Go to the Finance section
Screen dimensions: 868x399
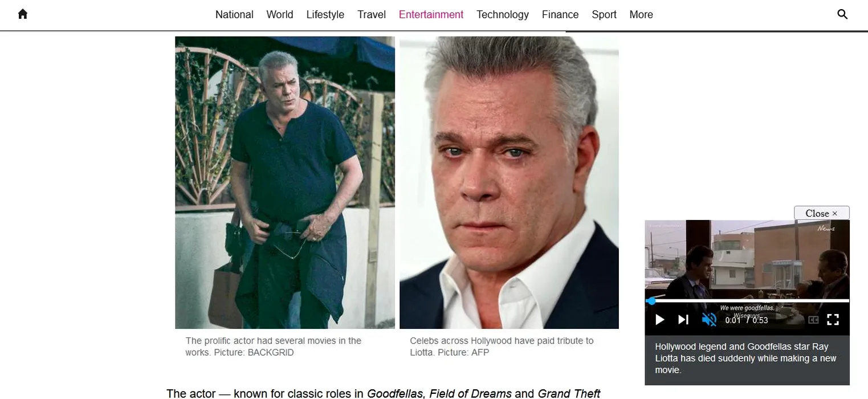tap(560, 15)
